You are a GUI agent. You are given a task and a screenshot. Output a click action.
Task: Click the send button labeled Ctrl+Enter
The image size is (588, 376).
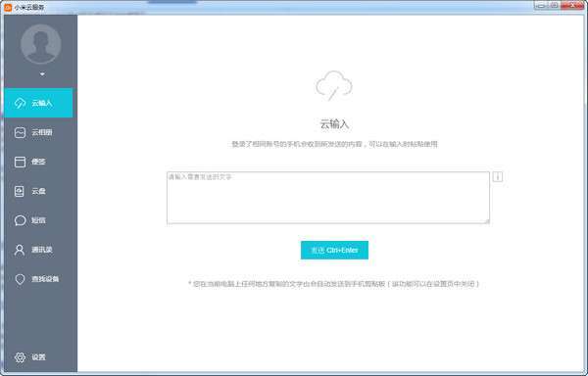coord(334,250)
